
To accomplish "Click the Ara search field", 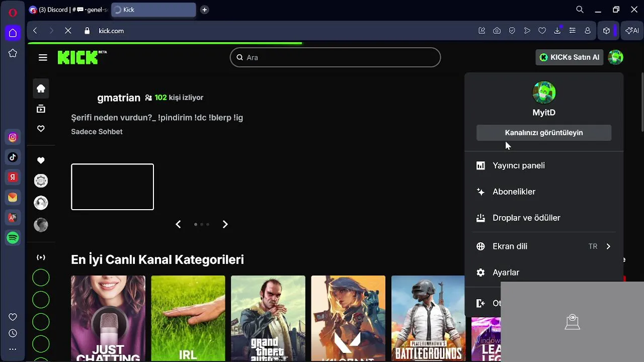I will 335,57.
